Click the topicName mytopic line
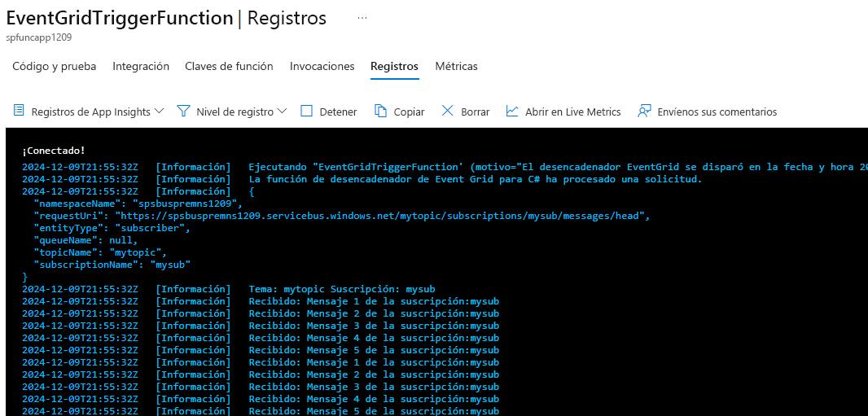Viewport: 868px width, 416px height. pos(100,252)
